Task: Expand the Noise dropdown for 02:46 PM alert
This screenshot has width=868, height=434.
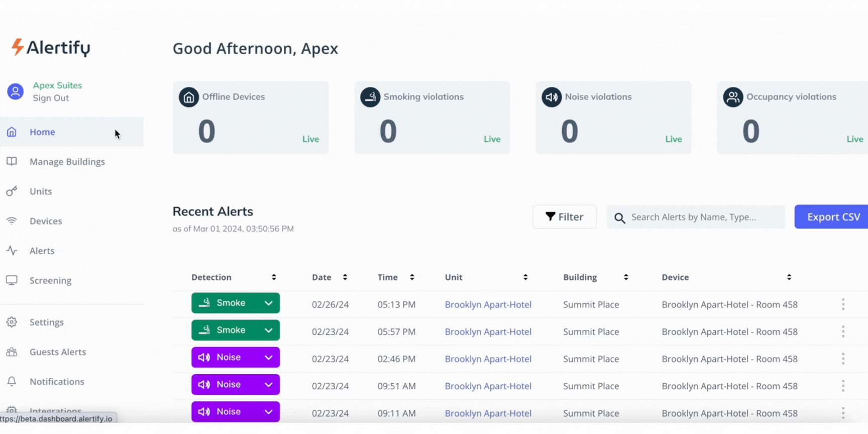Action: click(x=269, y=358)
